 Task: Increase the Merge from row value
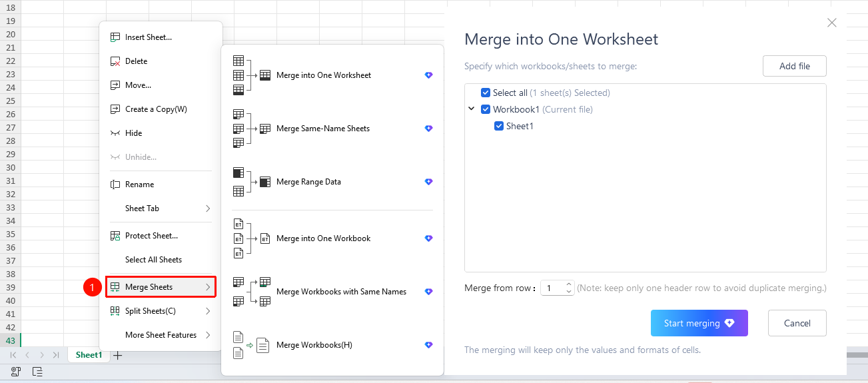[569, 285]
